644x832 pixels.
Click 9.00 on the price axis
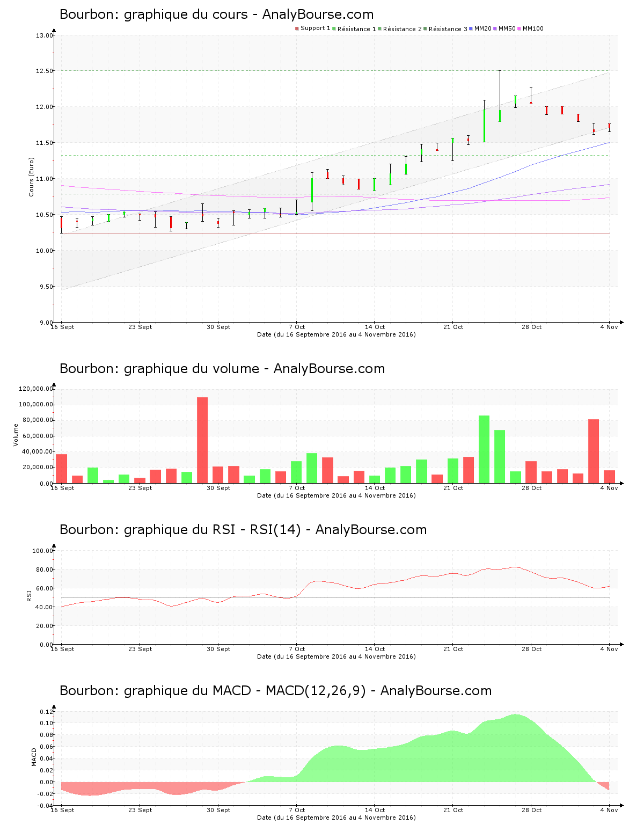46,323
